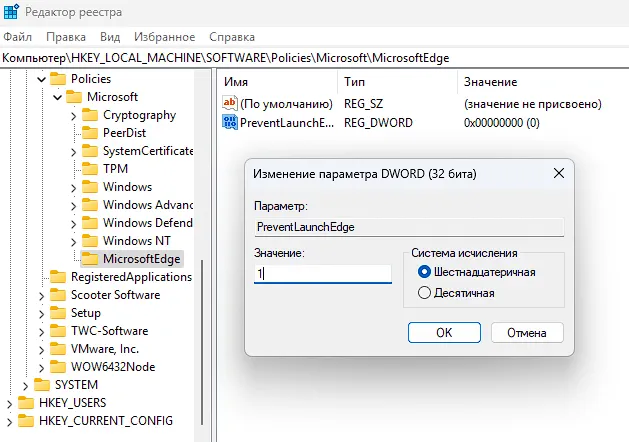Click the SystemCertificates folder icon
The width and height of the screenshot is (629, 442).
[x=90, y=151]
